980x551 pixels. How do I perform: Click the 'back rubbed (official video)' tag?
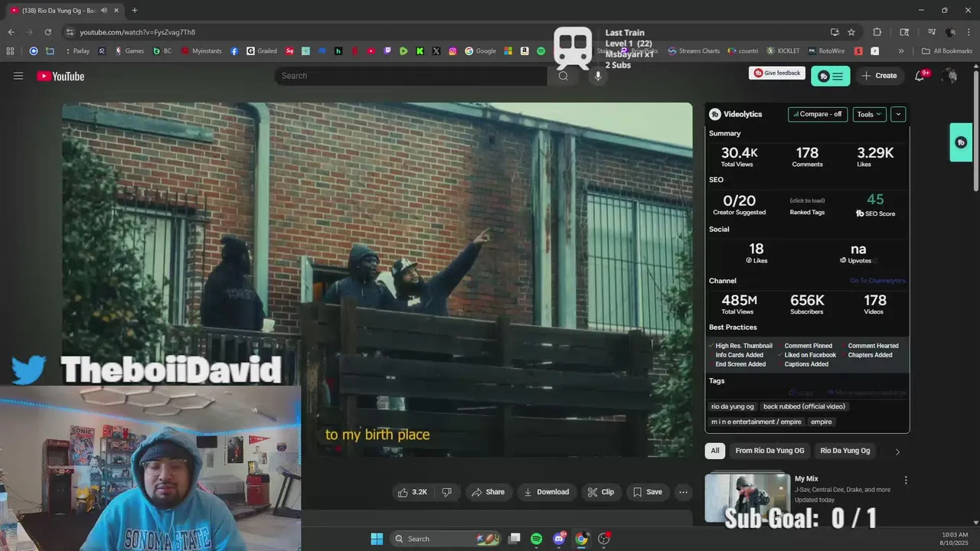pyautogui.click(x=804, y=406)
